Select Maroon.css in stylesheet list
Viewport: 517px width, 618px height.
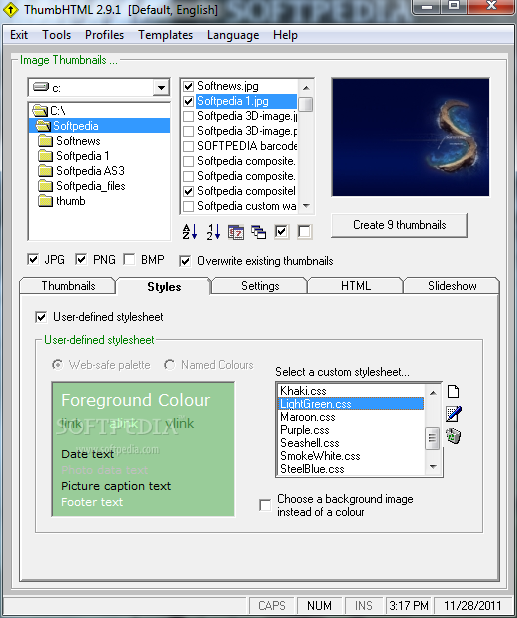coord(351,417)
